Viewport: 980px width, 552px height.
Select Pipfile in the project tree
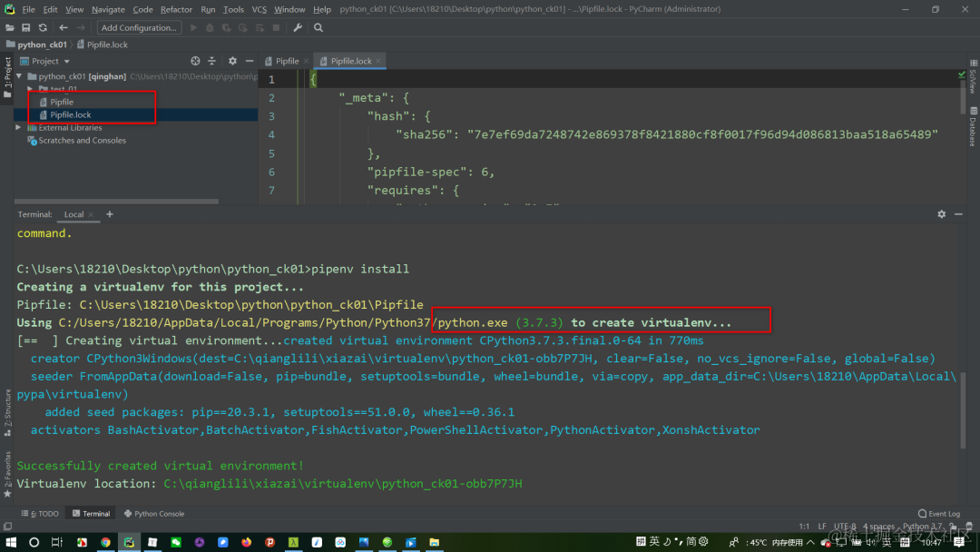pos(62,102)
